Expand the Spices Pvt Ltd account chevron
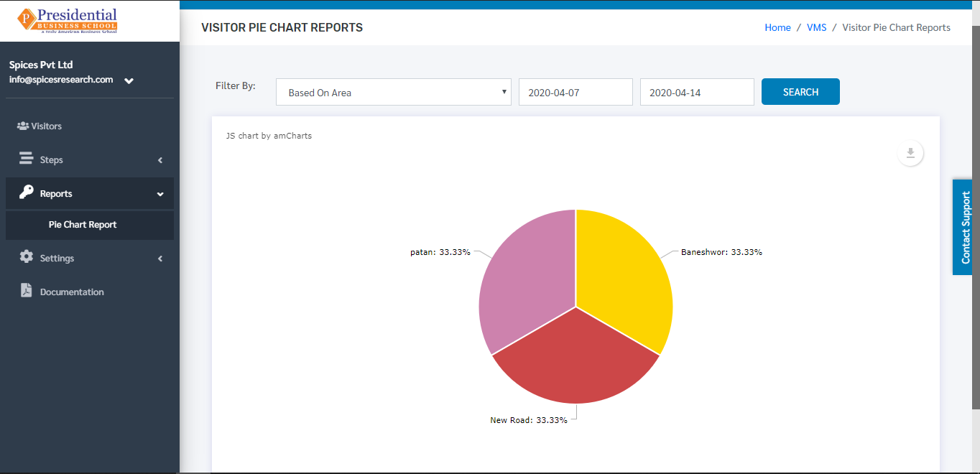This screenshot has height=474, width=980. [129, 81]
